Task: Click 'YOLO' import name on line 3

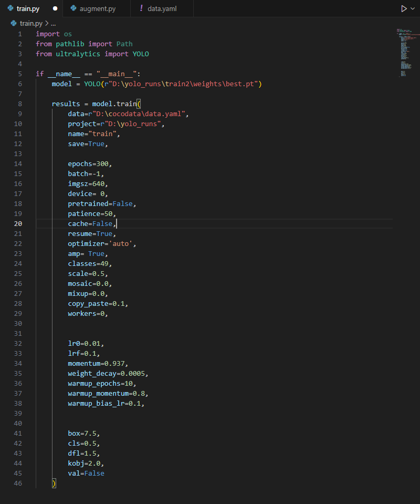Action: 141,54
